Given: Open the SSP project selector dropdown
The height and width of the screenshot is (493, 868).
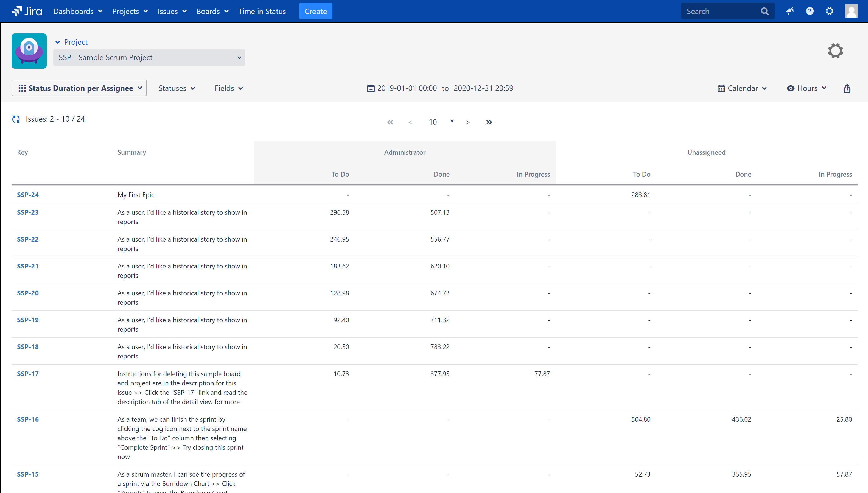Looking at the screenshot, I should tap(149, 58).
